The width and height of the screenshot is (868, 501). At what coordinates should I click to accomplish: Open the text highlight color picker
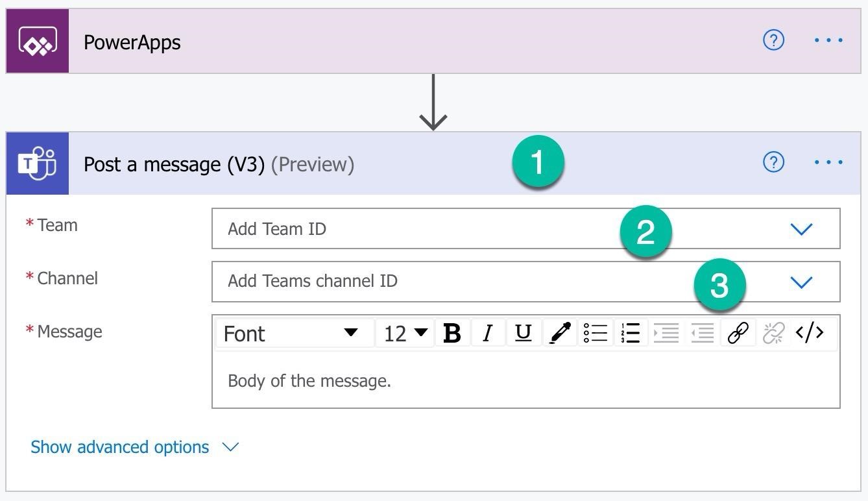pyautogui.click(x=559, y=333)
